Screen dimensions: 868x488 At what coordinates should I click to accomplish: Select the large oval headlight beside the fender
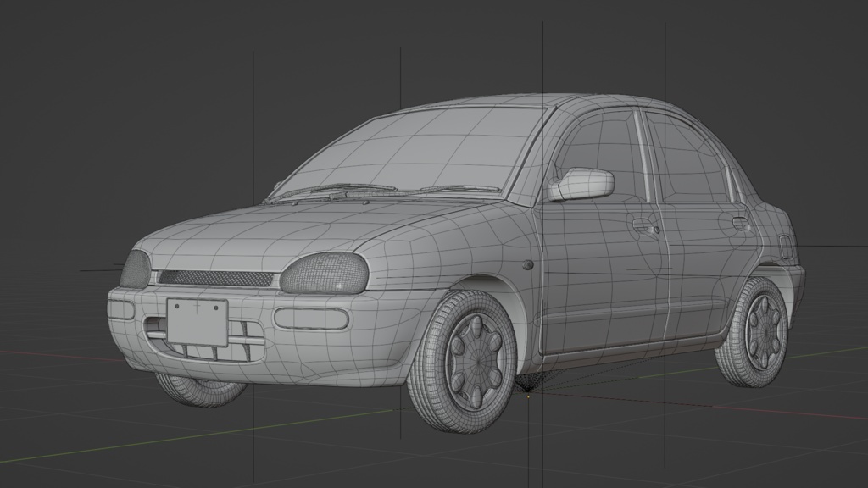[325, 273]
